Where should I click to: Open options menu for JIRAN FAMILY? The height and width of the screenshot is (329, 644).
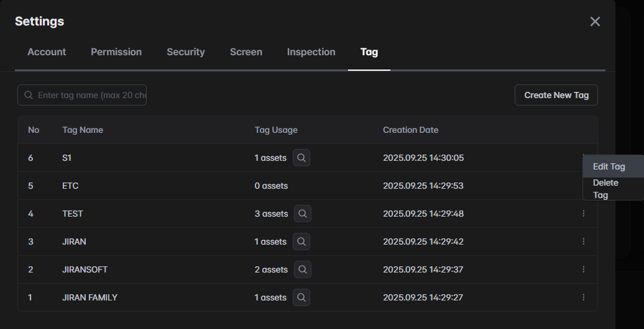583,297
